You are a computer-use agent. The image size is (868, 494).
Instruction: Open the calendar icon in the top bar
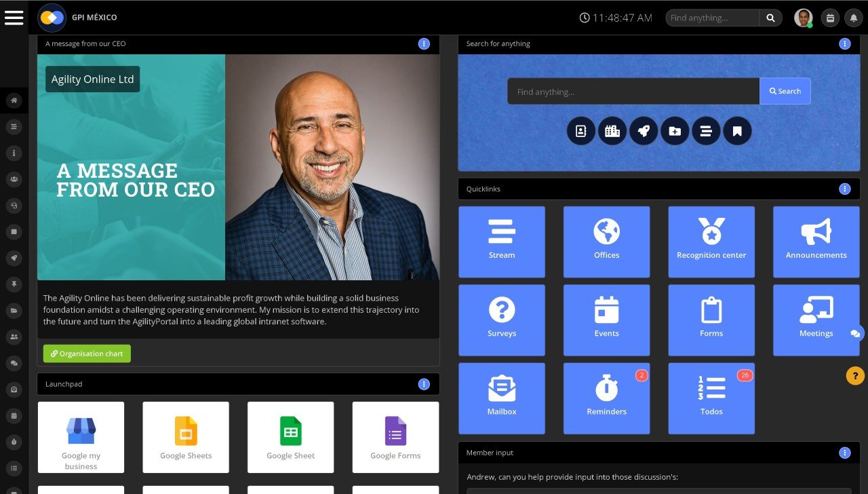[x=830, y=18]
